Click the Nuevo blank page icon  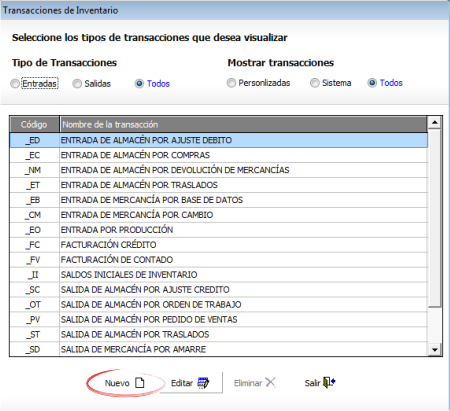140,383
